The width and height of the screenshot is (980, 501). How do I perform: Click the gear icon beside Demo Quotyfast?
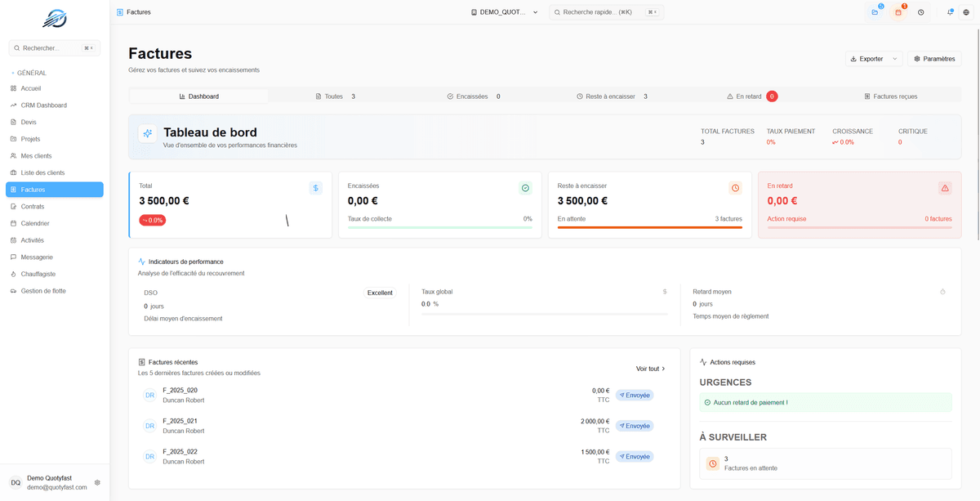(x=97, y=483)
